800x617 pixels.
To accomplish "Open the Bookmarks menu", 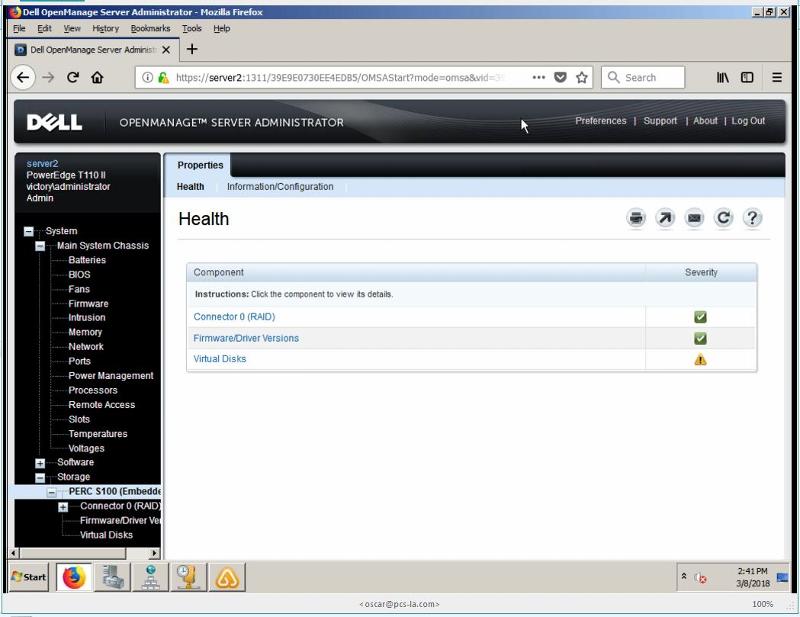I will [151, 29].
